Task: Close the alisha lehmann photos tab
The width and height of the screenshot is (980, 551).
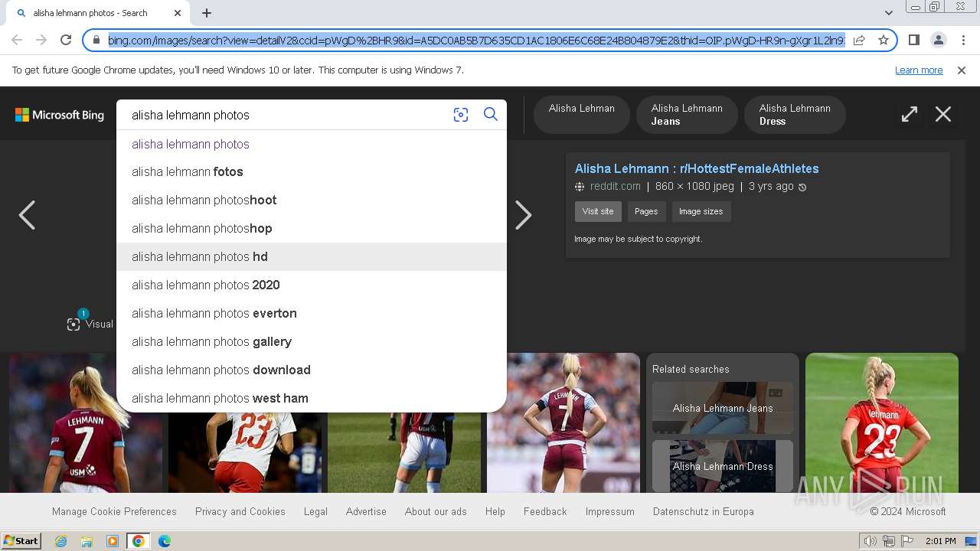Action: pyautogui.click(x=178, y=13)
